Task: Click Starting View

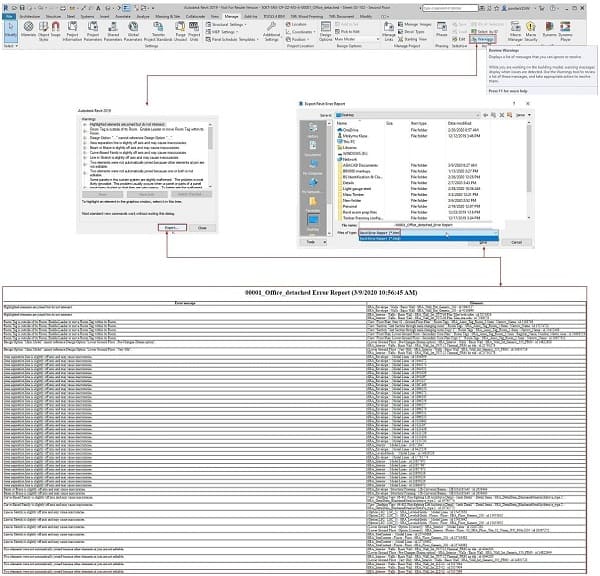Action: tap(412, 39)
